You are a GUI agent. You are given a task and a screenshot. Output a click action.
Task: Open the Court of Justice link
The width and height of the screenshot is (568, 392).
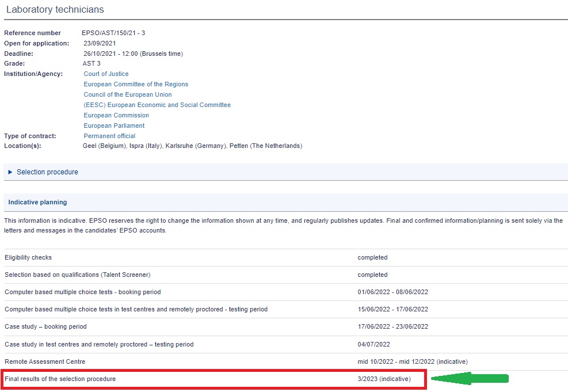(x=106, y=74)
